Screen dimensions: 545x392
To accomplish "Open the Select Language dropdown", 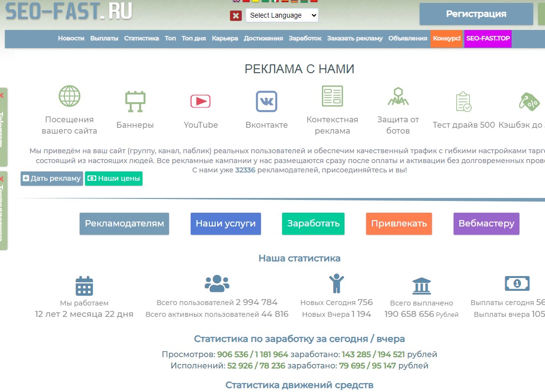I will pyautogui.click(x=282, y=15).
